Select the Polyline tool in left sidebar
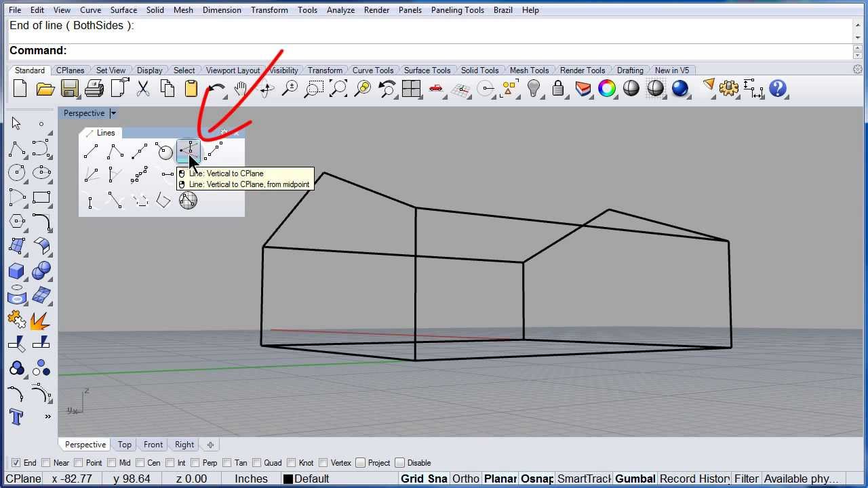This screenshot has width=868, height=488. tap(17, 148)
